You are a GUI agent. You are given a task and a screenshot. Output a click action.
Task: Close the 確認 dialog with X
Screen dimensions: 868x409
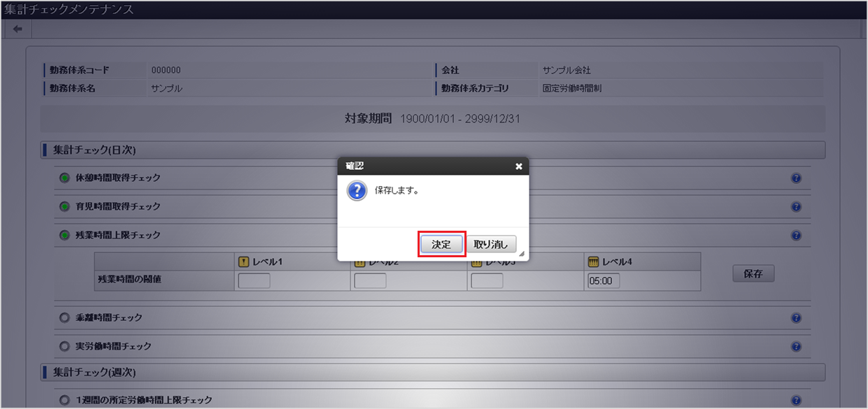coord(518,166)
